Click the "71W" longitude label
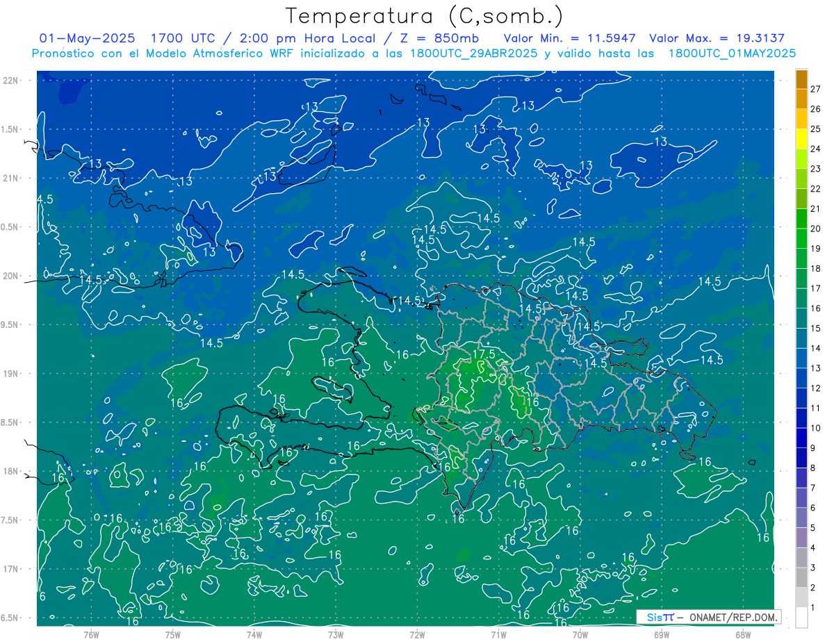This screenshot has width=834, height=644. (498, 634)
